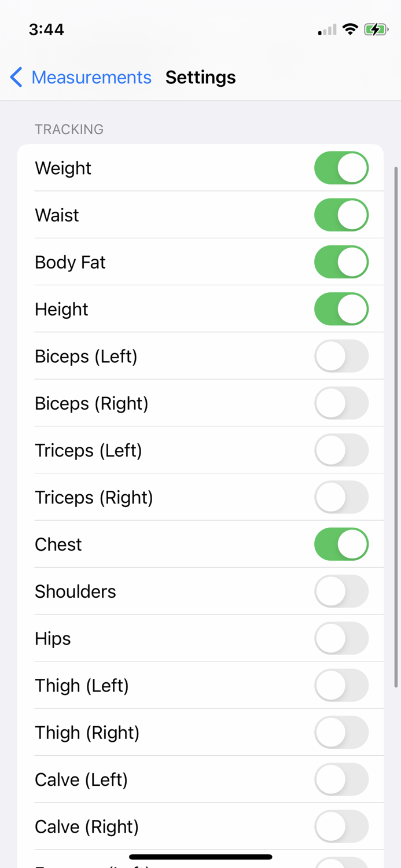The width and height of the screenshot is (401, 868).
Task: Disable the Weight tracking toggle
Action: pos(341,168)
